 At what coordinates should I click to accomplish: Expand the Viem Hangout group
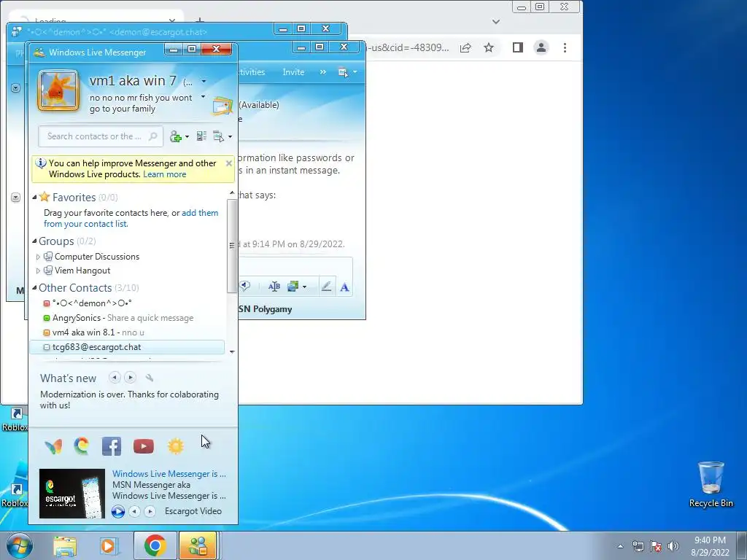[x=38, y=271]
